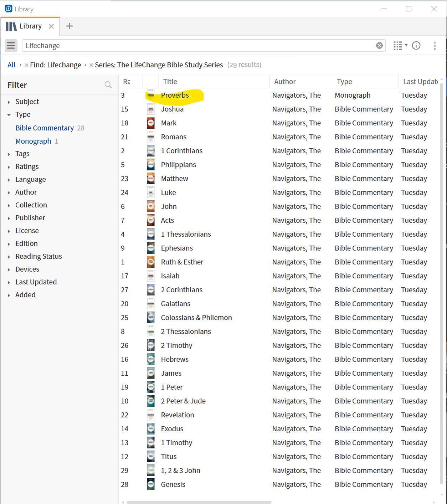Click the vertical results scrollbar
Screen dimensions: 447x504
point(442,283)
